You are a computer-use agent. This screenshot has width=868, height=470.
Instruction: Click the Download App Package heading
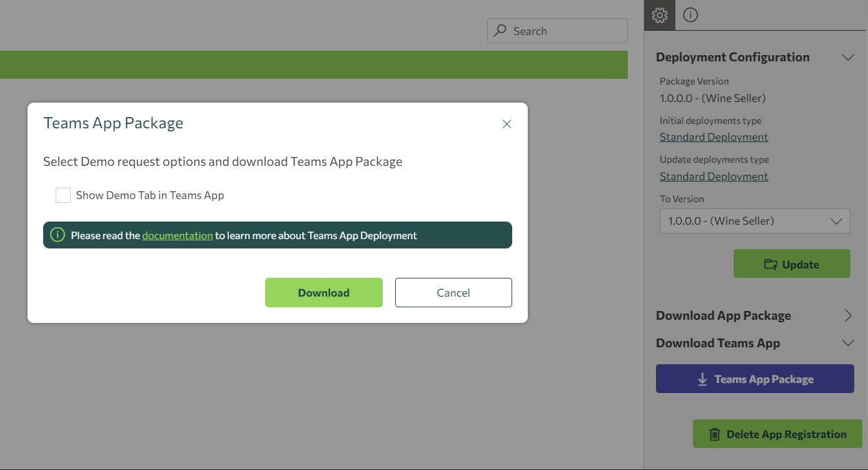pyautogui.click(x=724, y=315)
